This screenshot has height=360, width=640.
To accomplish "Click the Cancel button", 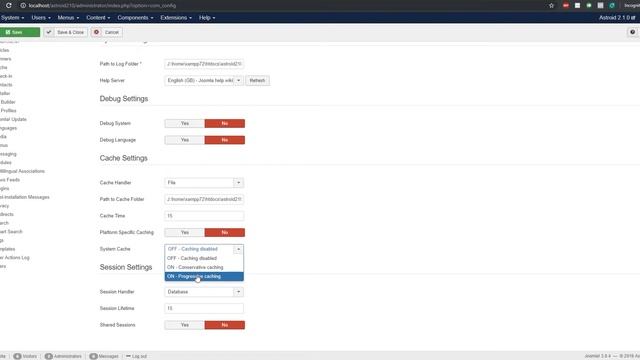I will coord(107,32).
